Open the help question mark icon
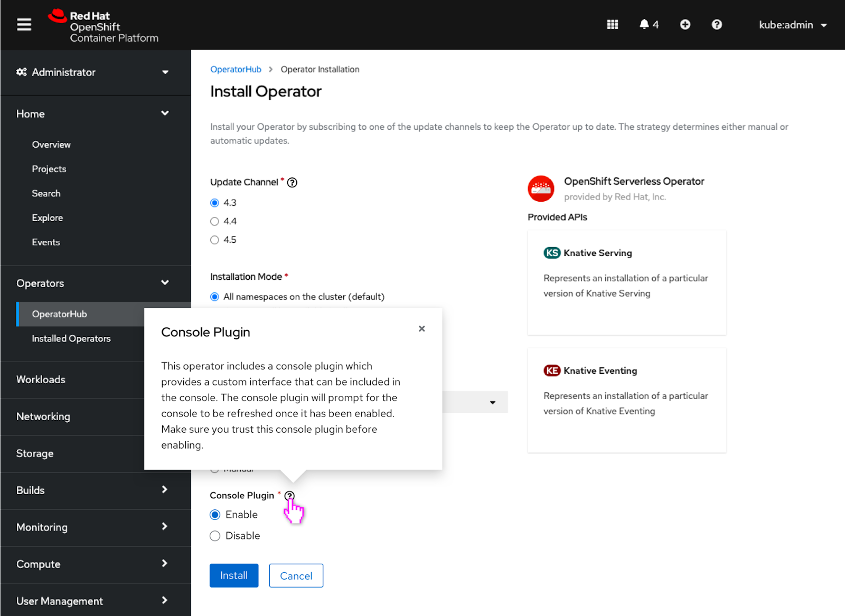 pos(717,24)
